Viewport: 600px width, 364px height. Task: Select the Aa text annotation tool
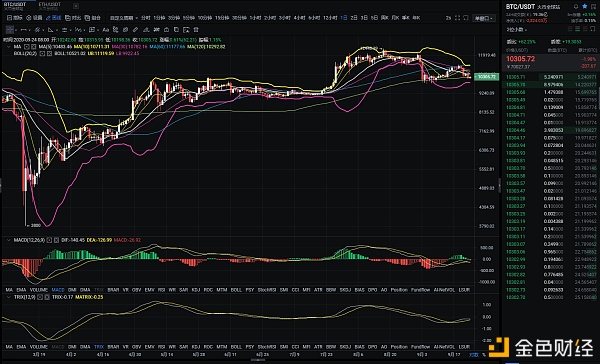106,29
